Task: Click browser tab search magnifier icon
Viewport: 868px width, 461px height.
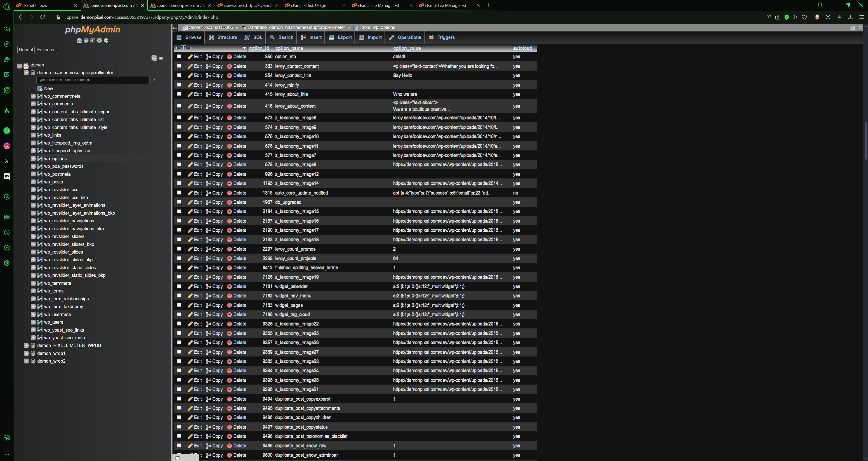Action: click(821, 5)
